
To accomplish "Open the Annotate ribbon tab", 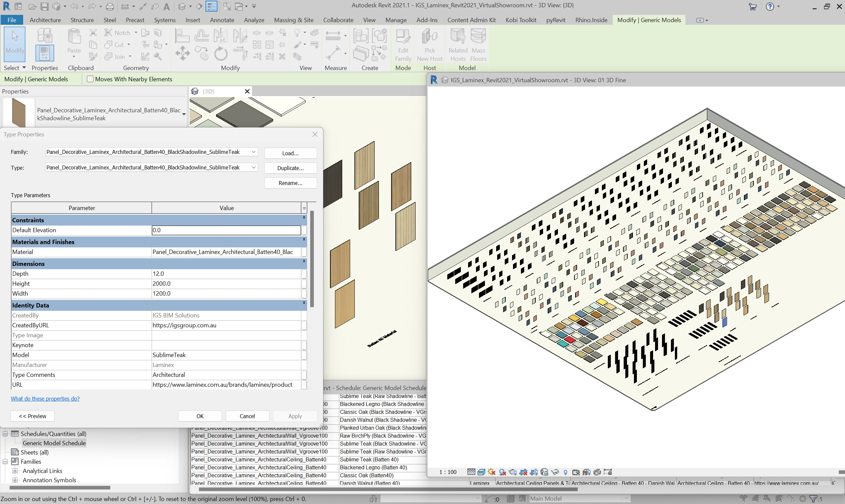I will pyautogui.click(x=222, y=20).
